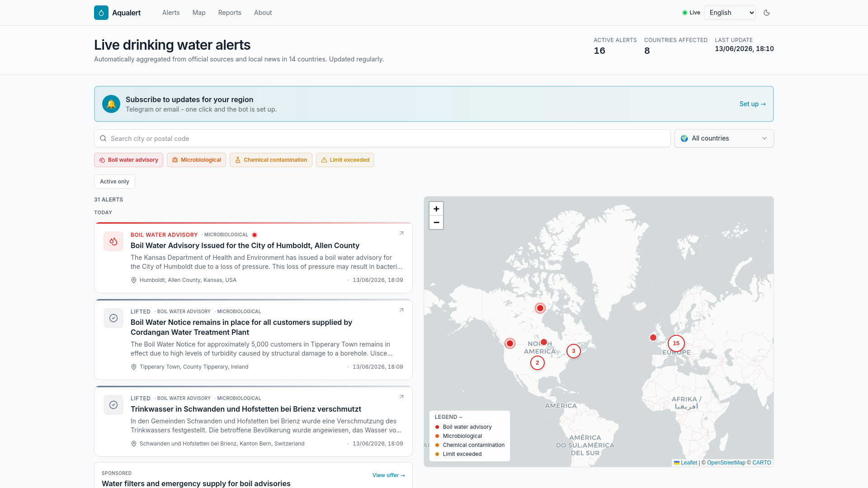Open the CARTO attribution link

pos(762,463)
